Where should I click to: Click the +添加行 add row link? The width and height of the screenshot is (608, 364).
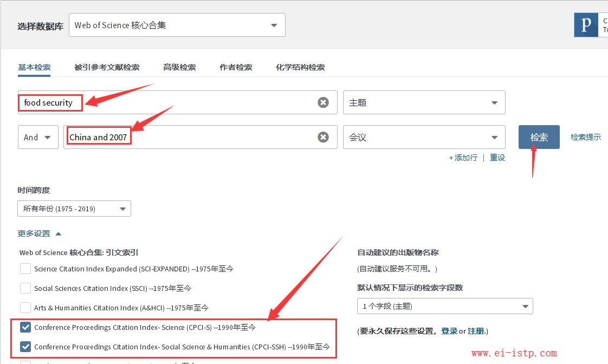coord(463,158)
